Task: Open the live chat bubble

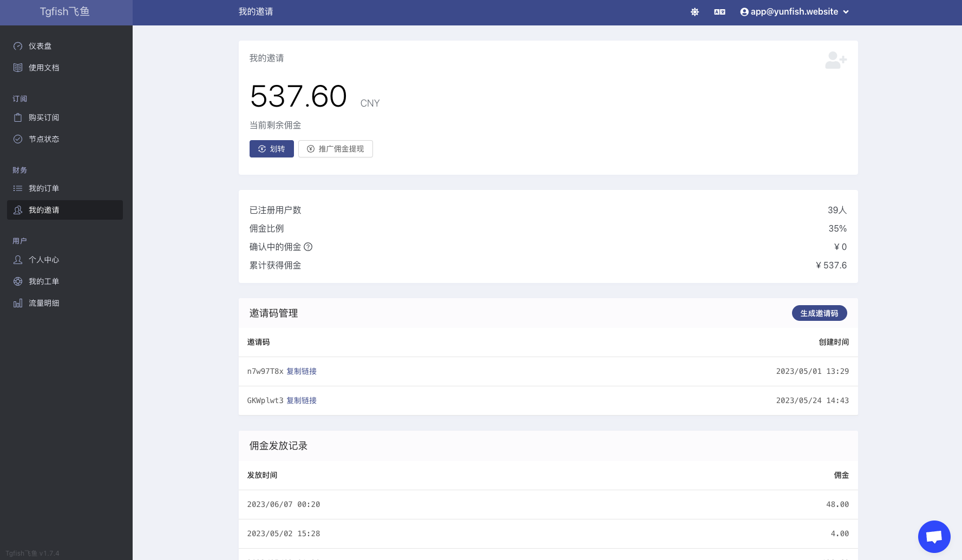Action: [x=934, y=536]
